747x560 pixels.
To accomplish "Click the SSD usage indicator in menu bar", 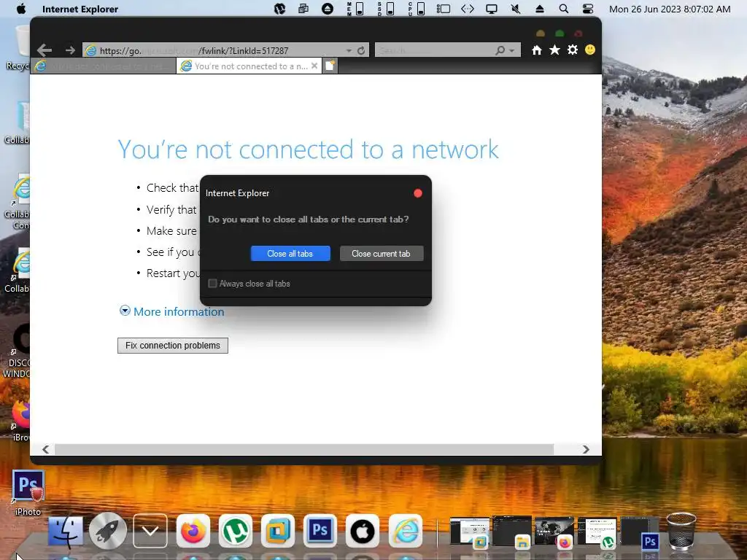I will [387, 9].
